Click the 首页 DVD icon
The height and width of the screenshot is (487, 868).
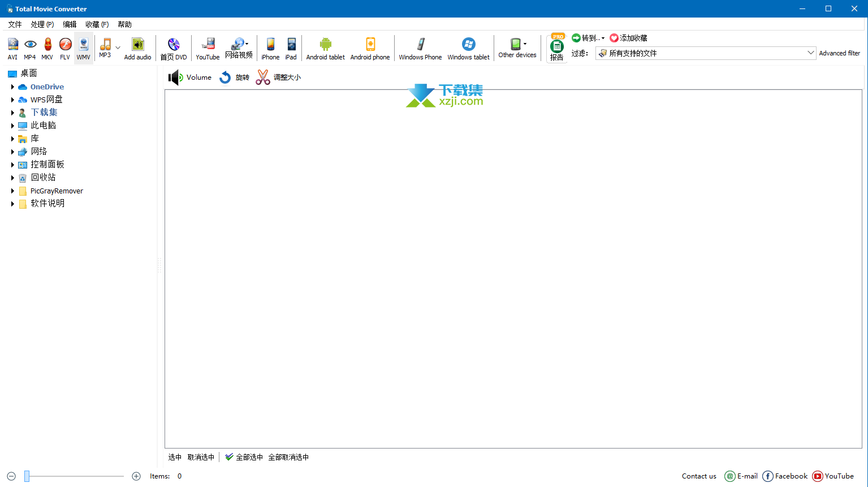click(x=174, y=48)
